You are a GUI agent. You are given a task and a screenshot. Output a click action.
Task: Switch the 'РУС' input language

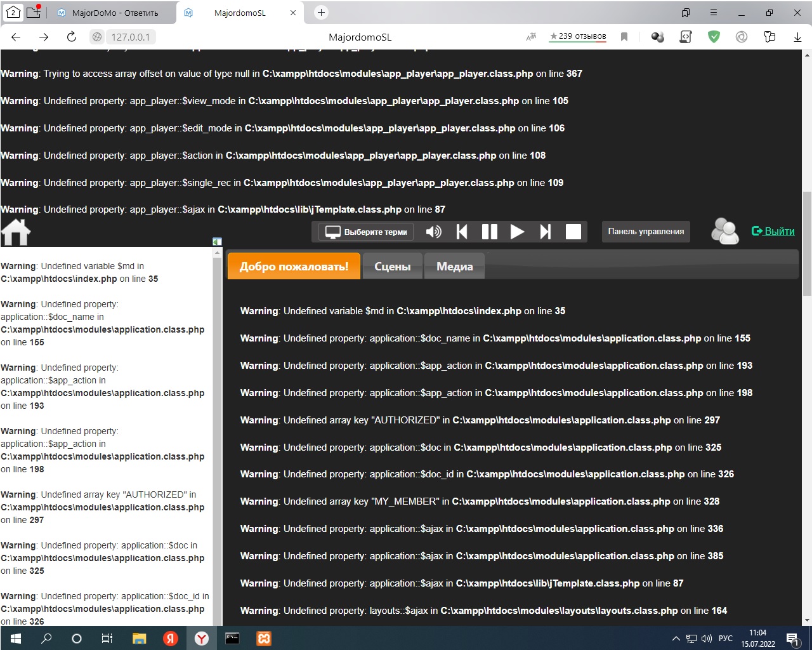click(725, 639)
